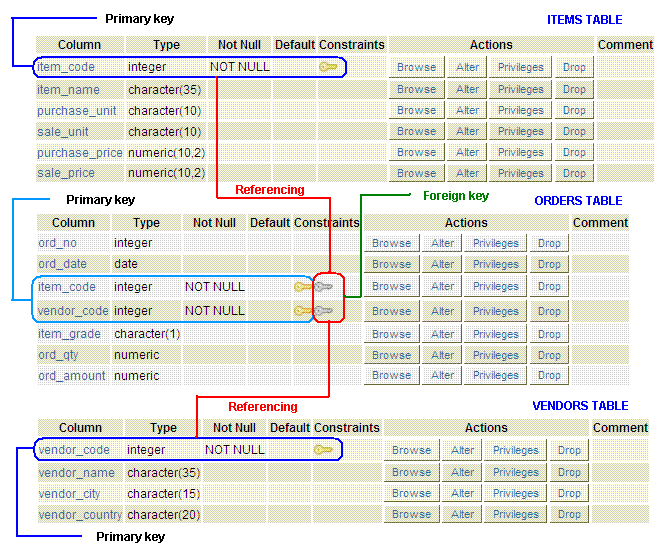Open ord_qty column link
658x557 pixels.
[x=58, y=355]
